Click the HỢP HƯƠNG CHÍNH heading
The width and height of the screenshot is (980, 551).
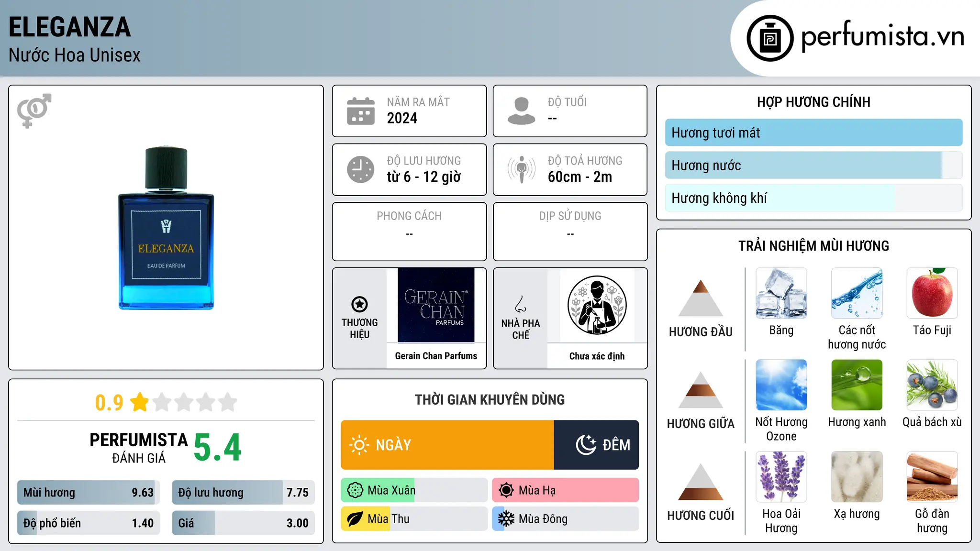[x=813, y=102]
